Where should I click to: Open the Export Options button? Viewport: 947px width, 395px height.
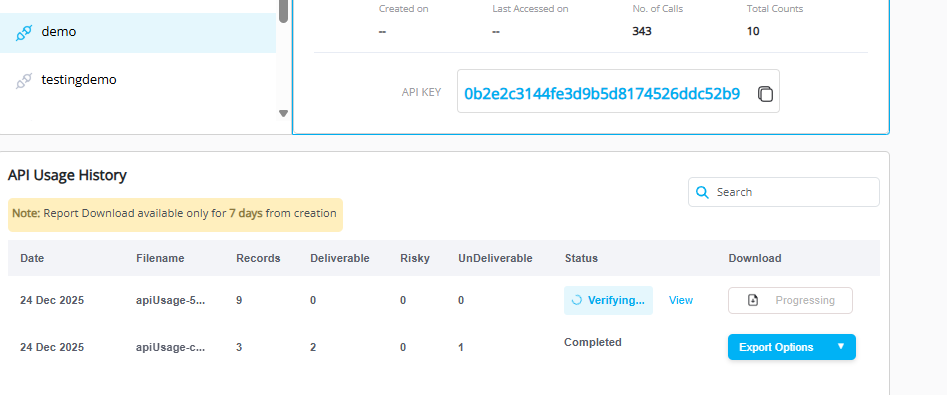tap(792, 347)
